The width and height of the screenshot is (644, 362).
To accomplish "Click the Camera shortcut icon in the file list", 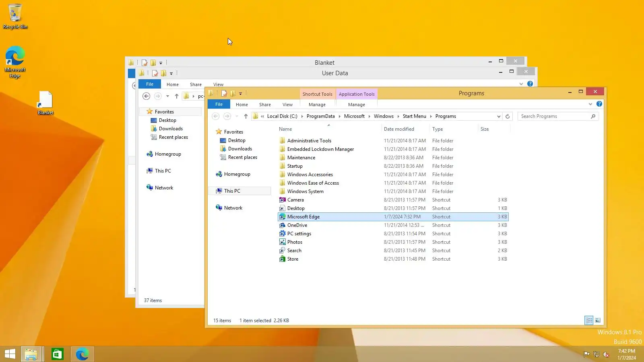I will [282, 200].
